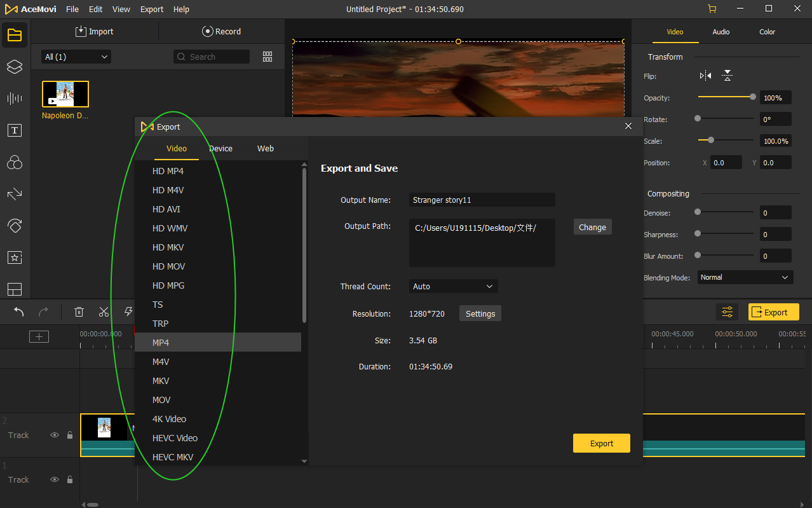812x508 pixels.
Task: Toggle the lock on Track 2
Action: pyautogui.click(x=70, y=436)
